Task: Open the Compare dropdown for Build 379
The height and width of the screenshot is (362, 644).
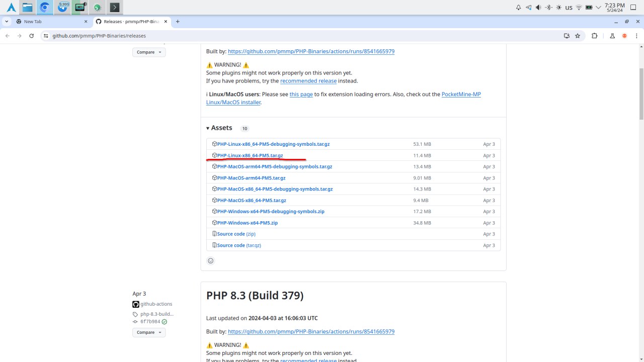Action: click(149, 332)
